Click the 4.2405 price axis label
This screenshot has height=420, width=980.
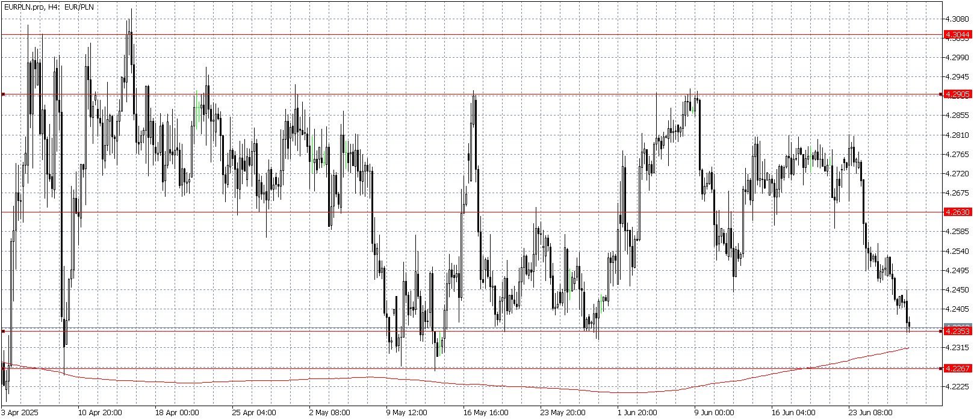pos(957,309)
